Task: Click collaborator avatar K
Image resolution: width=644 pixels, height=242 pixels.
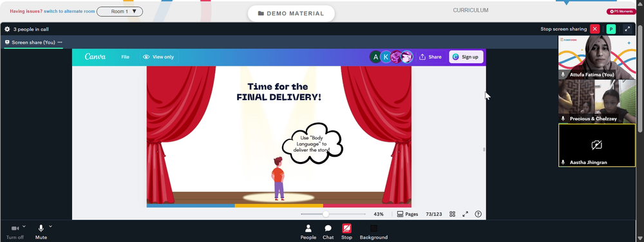Action: (386, 57)
